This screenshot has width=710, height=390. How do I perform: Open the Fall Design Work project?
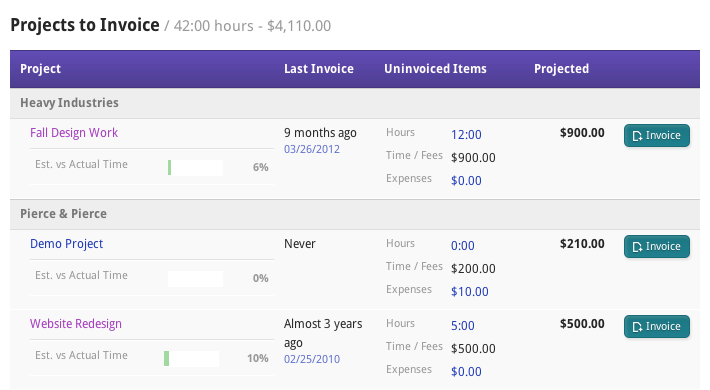[x=74, y=133]
